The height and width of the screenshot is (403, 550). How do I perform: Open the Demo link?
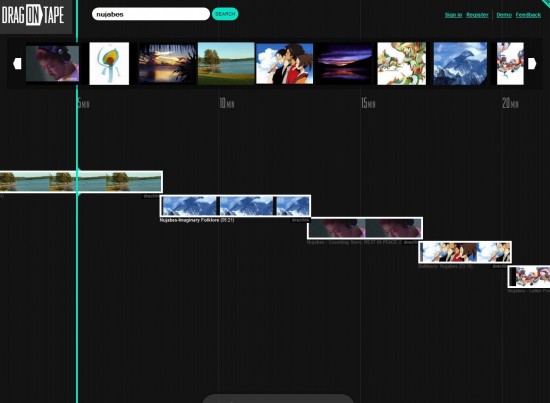point(504,15)
